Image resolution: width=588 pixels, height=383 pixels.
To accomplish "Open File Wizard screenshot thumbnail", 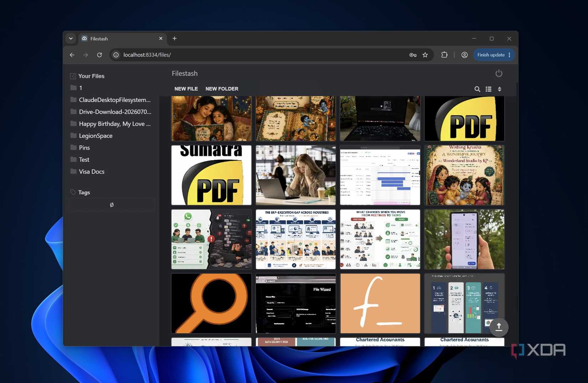I will (296, 303).
